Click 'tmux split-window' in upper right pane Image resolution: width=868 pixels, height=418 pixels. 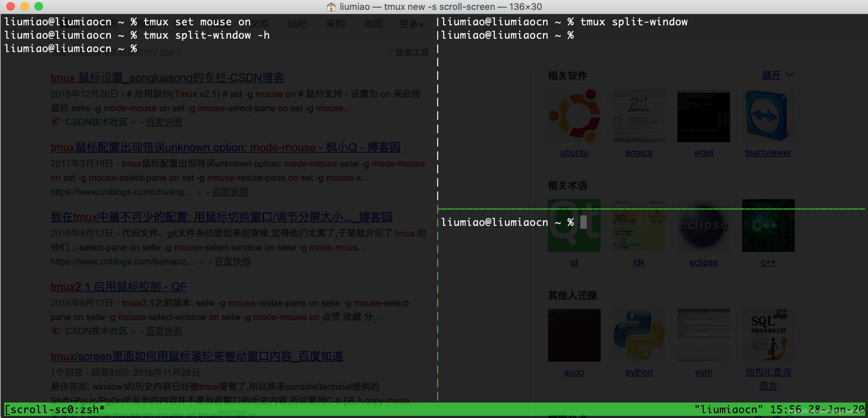coord(634,22)
